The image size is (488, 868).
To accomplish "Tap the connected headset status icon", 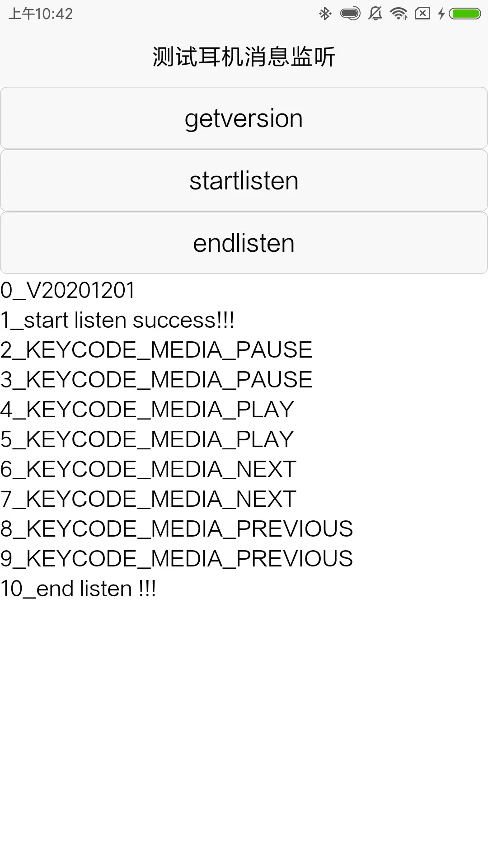I will (x=350, y=14).
